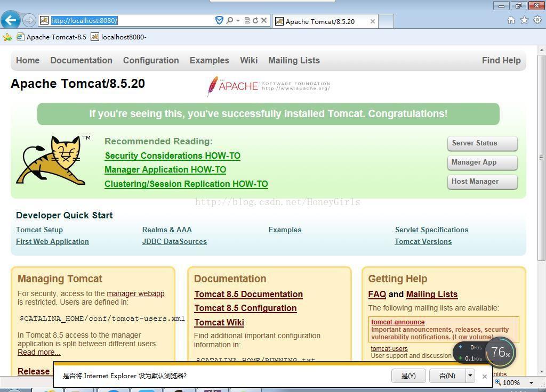Open favorites star icon at top right
Screen dimensions: 546x392
click(x=524, y=20)
